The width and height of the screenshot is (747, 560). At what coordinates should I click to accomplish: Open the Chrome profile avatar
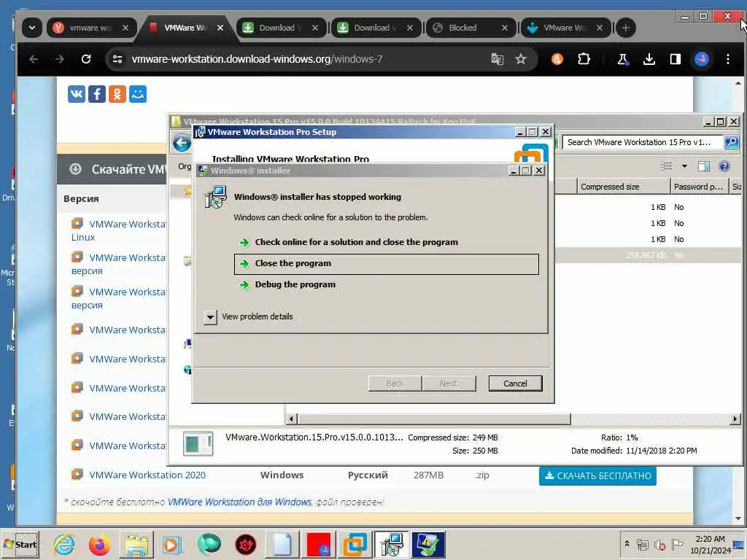[x=702, y=59]
